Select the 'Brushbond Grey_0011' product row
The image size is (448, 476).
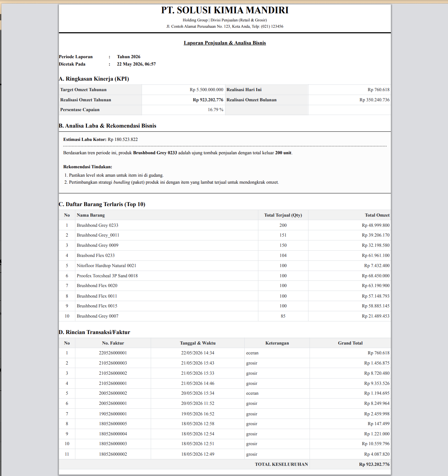[225, 235]
